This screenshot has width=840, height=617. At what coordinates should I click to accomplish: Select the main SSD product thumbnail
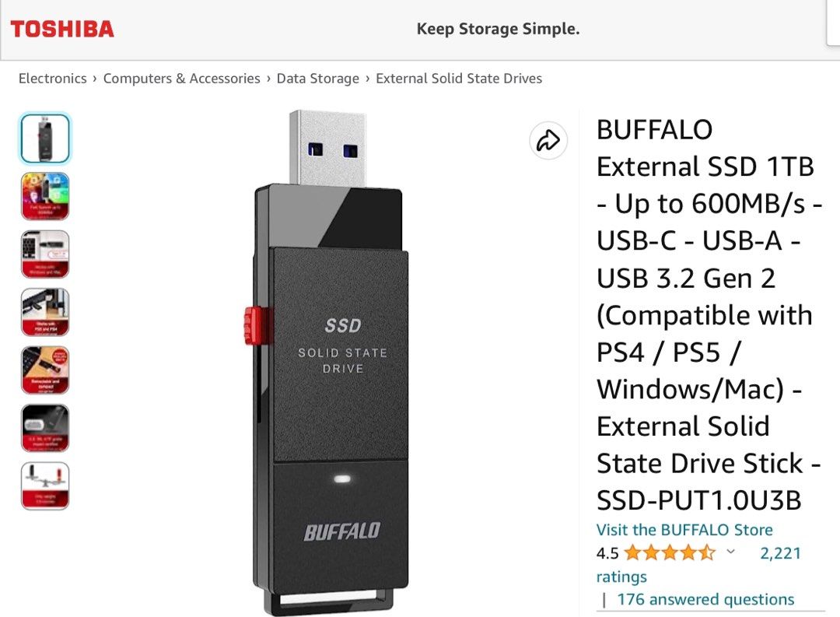coord(44,138)
